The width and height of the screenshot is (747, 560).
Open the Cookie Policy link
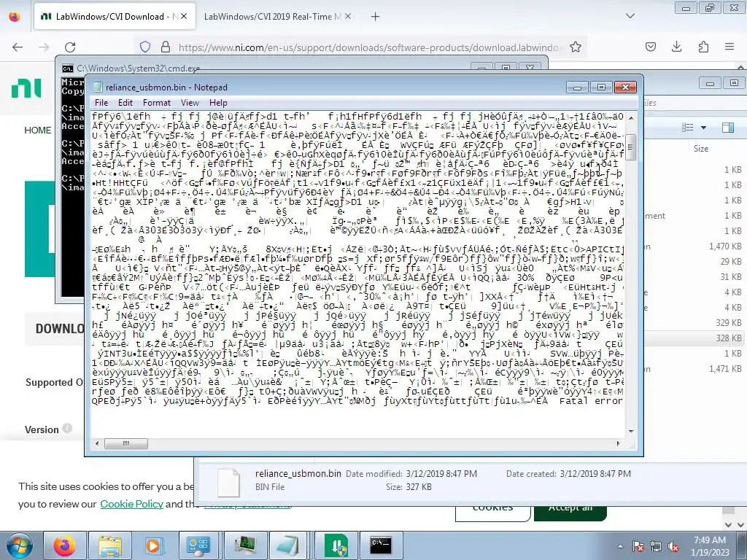click(131, 504)
